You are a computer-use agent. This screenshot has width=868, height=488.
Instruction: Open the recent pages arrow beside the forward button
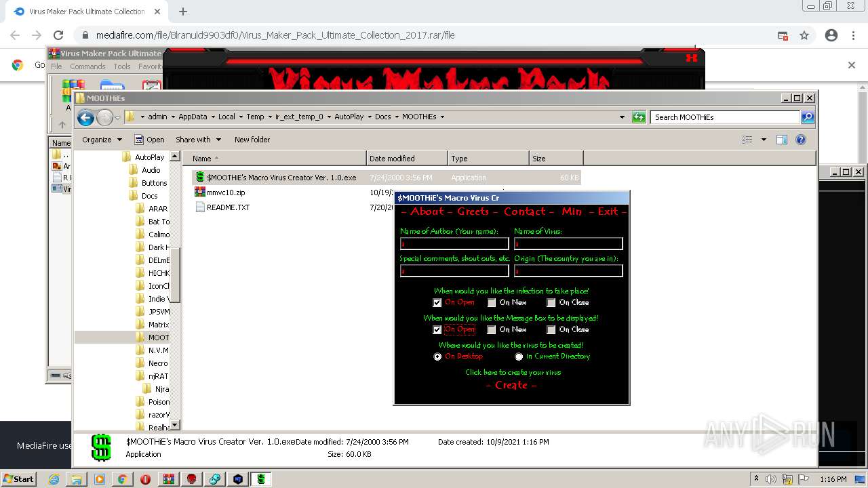[117, 118]
